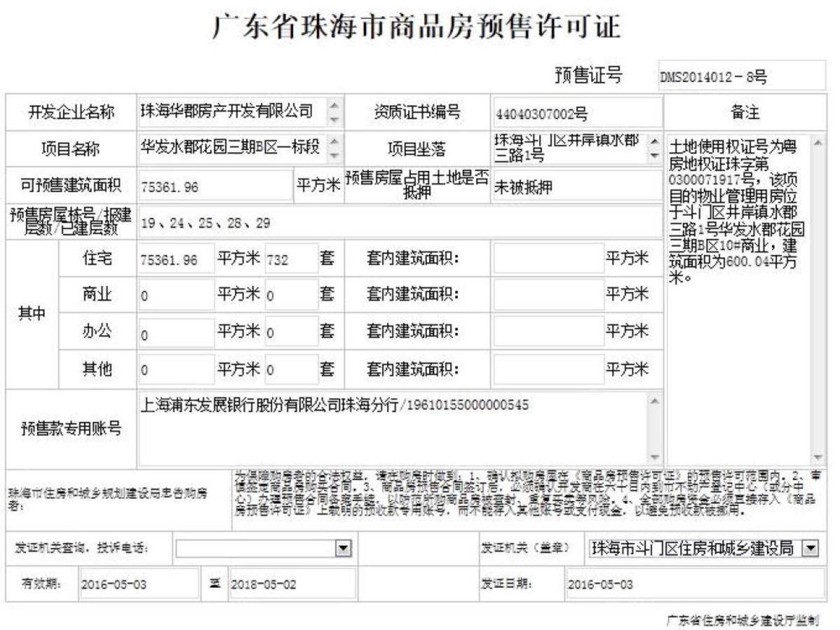Click the 住宅 row label
840x630 pixels.
97,259
